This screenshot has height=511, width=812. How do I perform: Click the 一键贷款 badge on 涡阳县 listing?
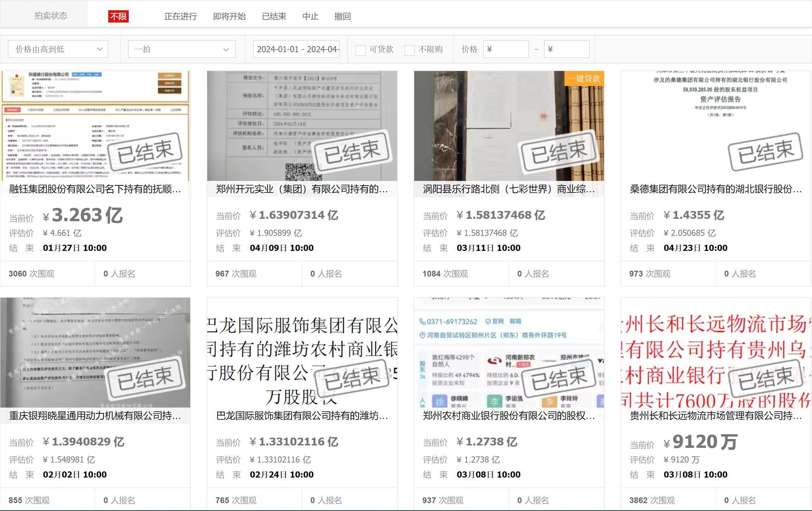pos(584,79)
